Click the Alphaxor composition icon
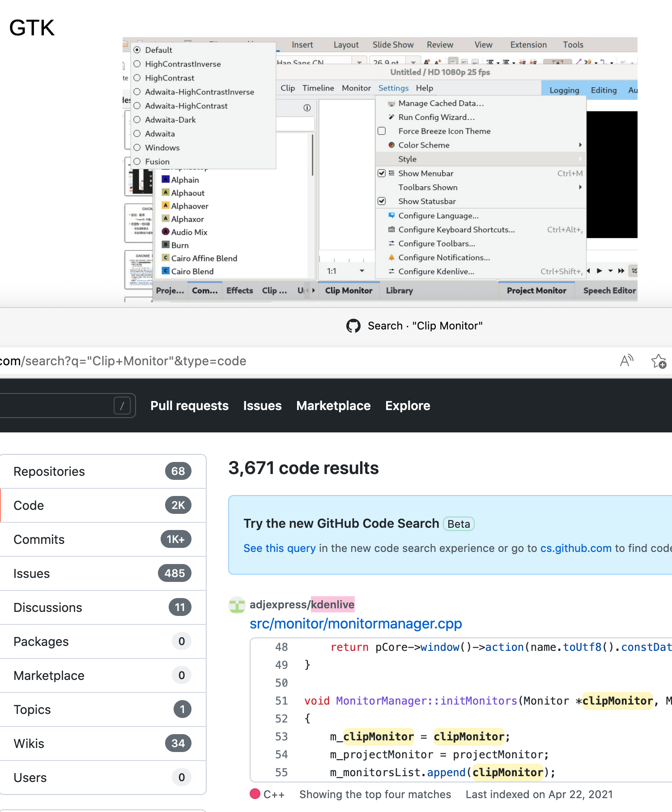672x812 pixels. [x=166, y=218]
